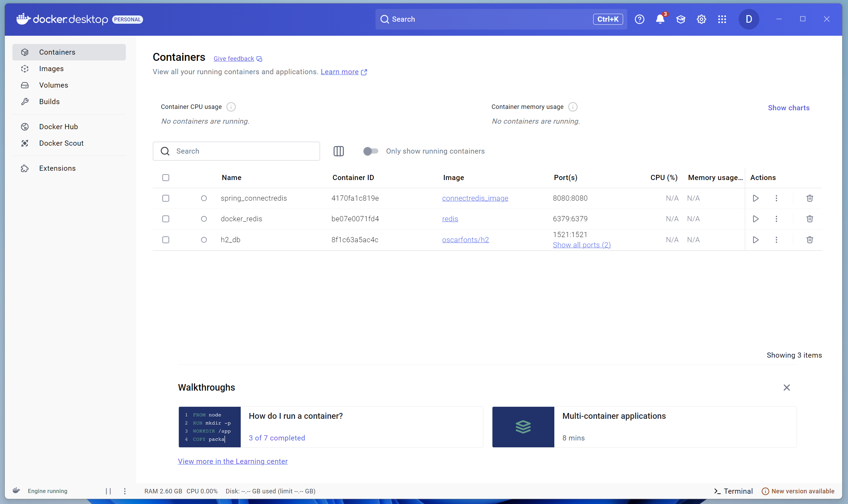This screenshot has height=504, width=848.
Task: Click the Ctrl+K shortcut badge
Action: [x=608, y=19]
